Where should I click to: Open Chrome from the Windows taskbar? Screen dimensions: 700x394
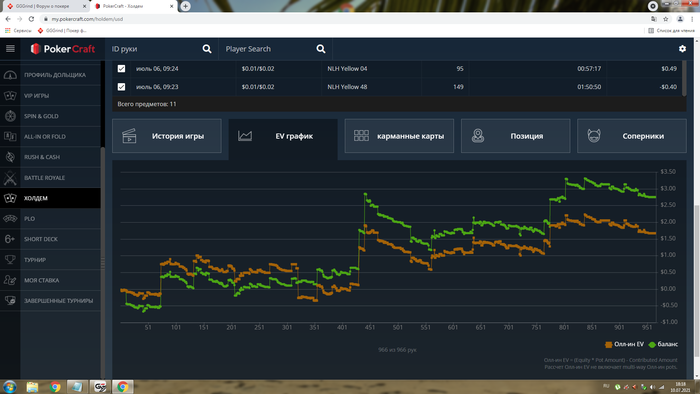click(55, 386)
